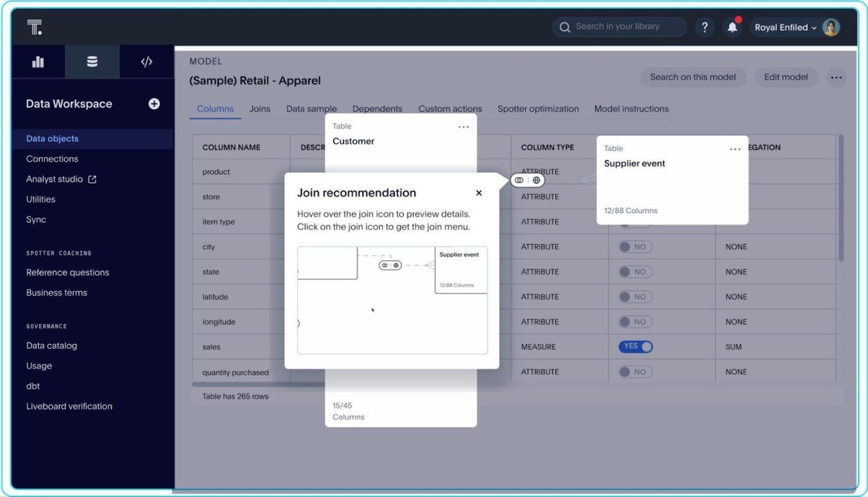
Task: Click Search on this model
Action: (x=693, y=77)
